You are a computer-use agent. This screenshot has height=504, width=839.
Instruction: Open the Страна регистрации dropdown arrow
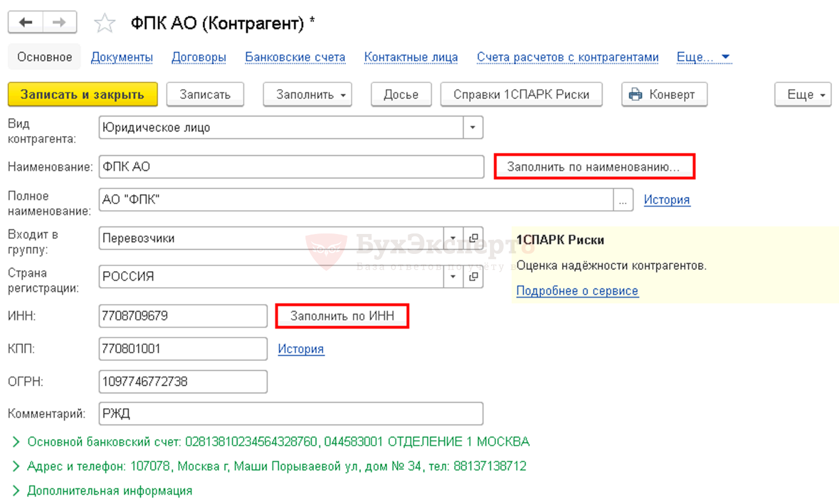[x=453, y=276]
